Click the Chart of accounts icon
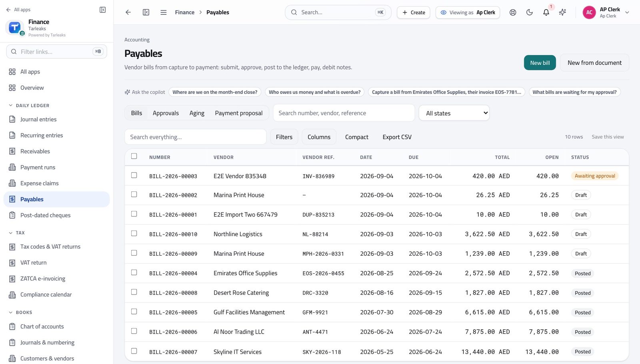The width and height of the screenshot is (640, 364). [x=12, y=327]
